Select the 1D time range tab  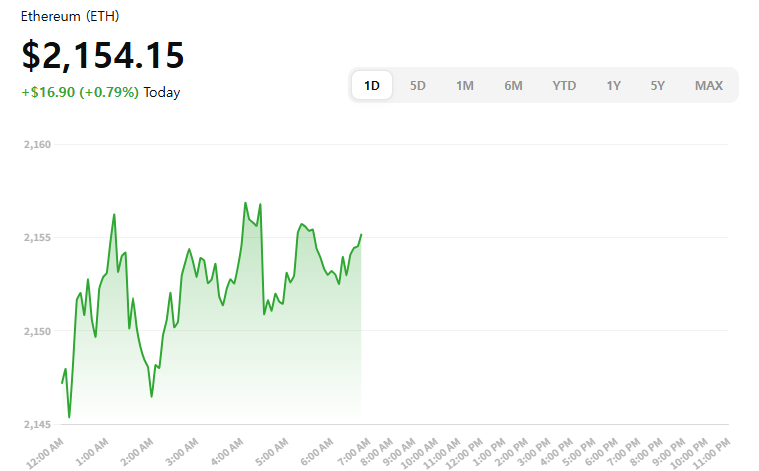coord(372,86)
